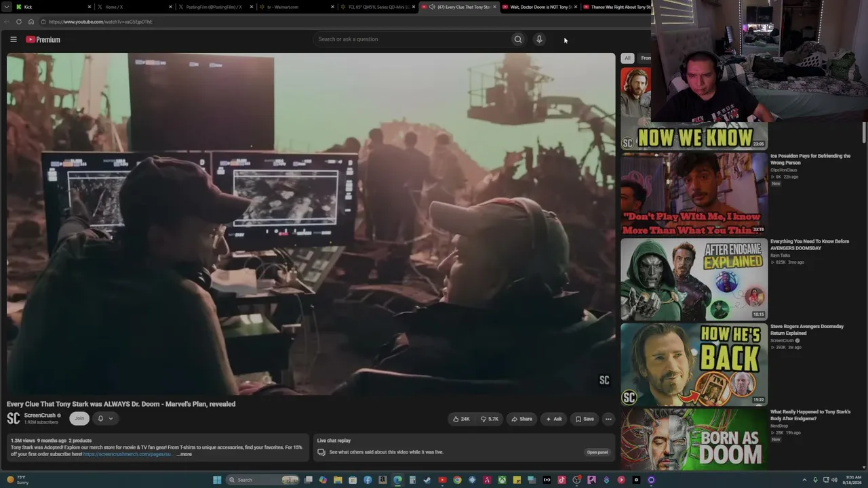Mute the playing YouTube tab speaker icon

(432, 7)
